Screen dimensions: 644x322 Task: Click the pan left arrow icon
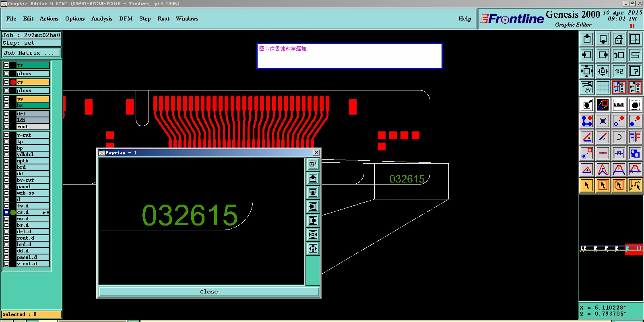(587, 55)
